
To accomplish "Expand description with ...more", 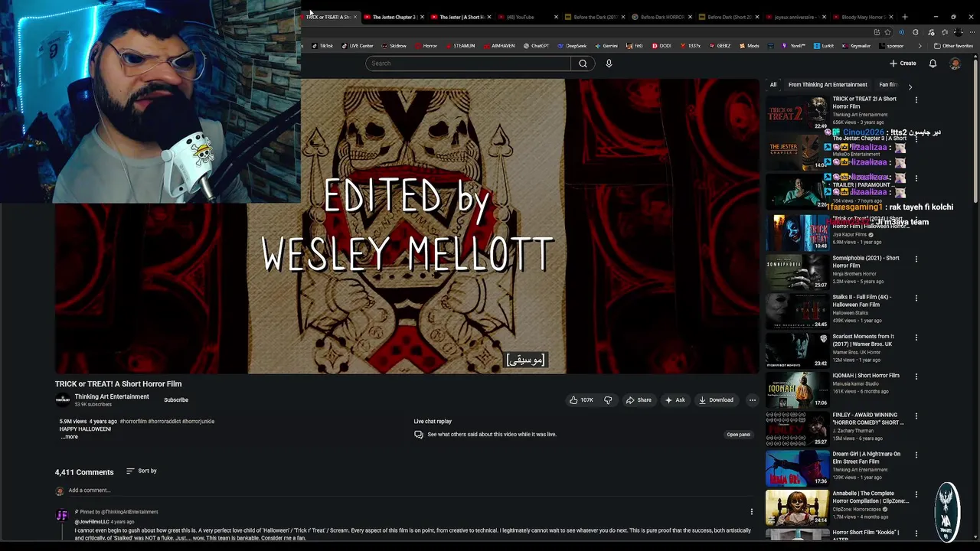I will (x=70, y=436).
